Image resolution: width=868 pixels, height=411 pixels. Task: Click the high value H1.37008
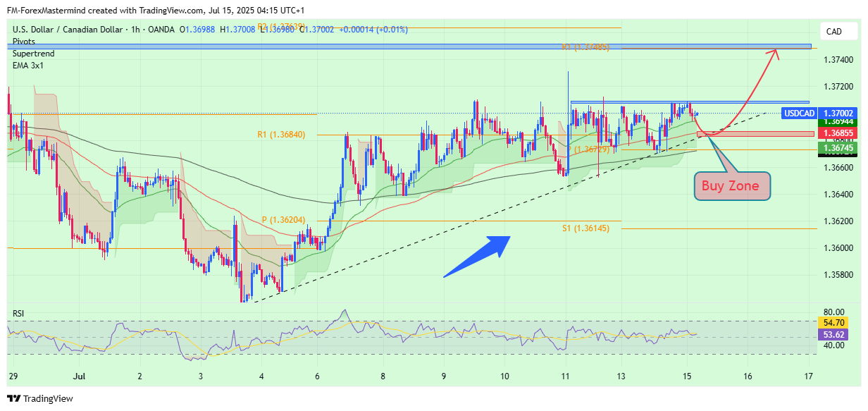pyautogui.click(x=239, y=30)
